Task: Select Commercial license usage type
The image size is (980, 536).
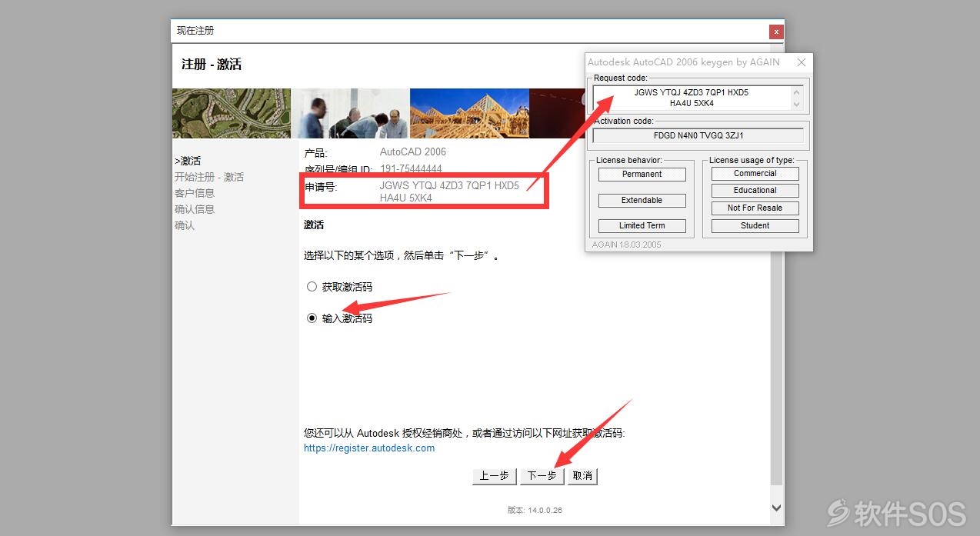Action: click(755, 174)
